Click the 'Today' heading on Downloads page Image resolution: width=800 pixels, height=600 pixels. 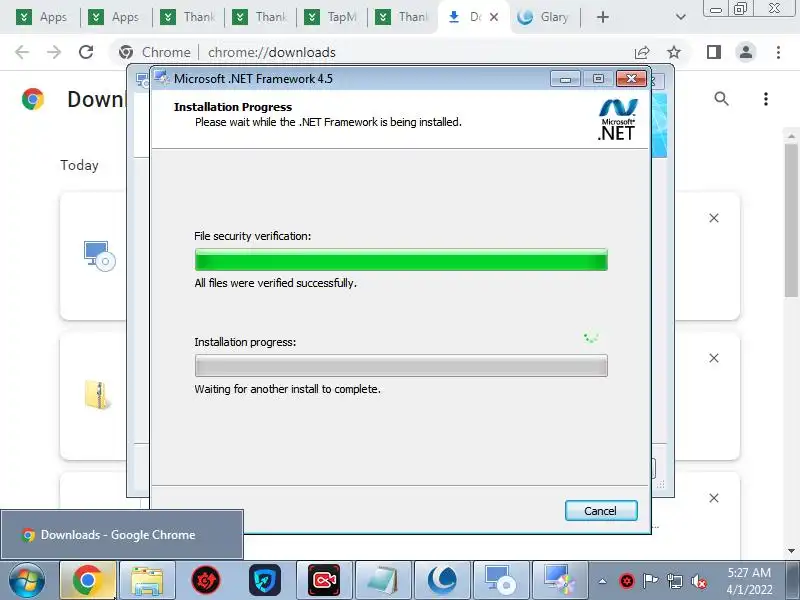coord(80,165)
